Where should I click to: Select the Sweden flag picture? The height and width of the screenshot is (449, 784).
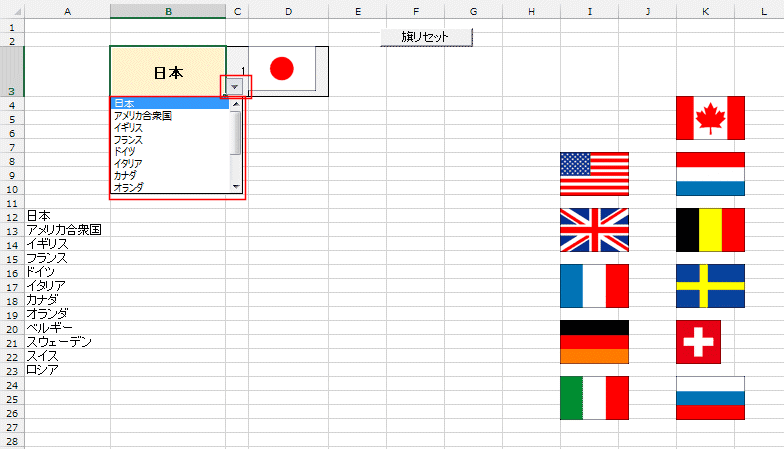coord(710,286)
